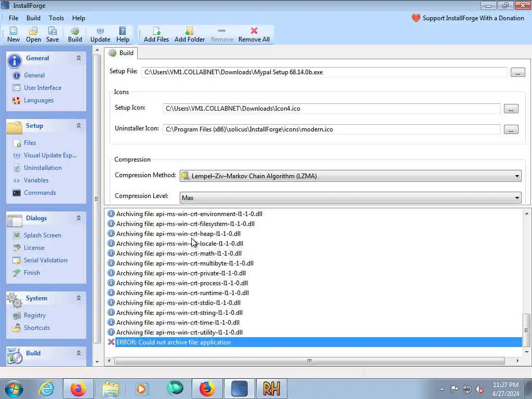Click the Add Folder toolbar icon
Screen dimensions: 532x399
click(190, 35)
